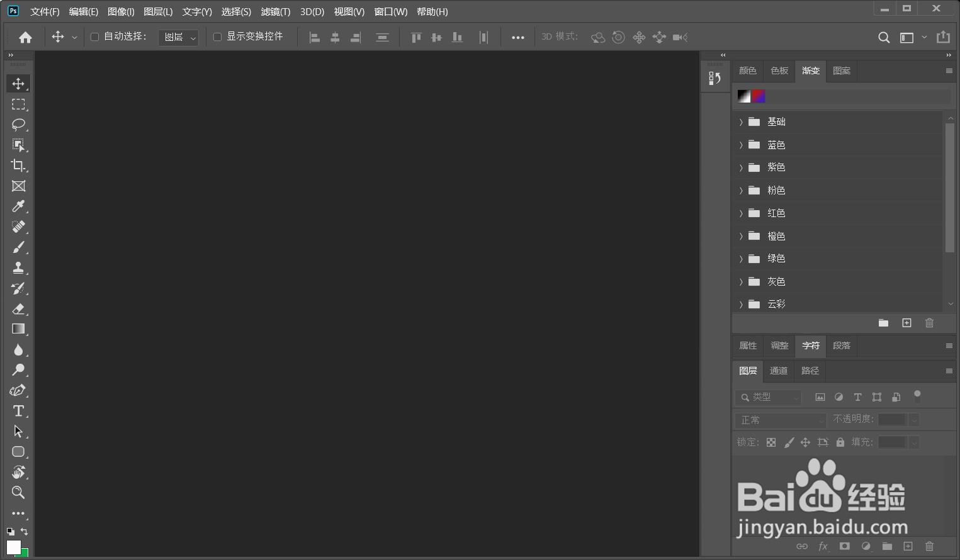960x560 pixels.
Task: Switch to the 路径 tab
Action: (x=810, y=371)
